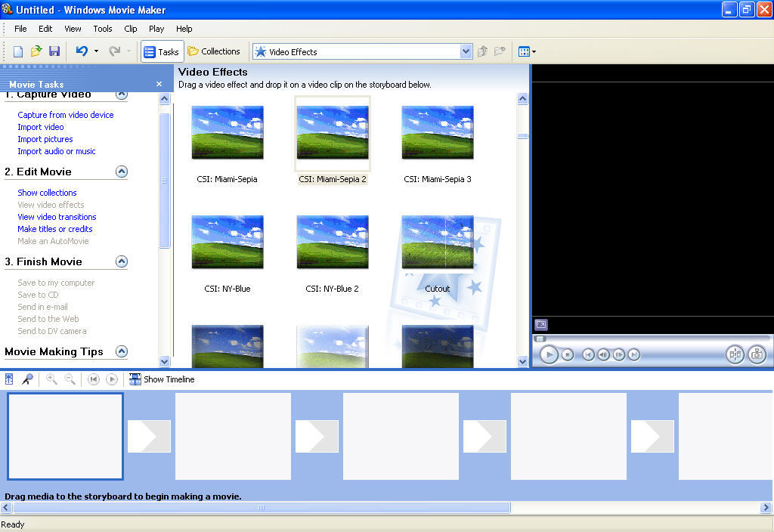Click the Set Audio Levels icon
The width and height of the screenshot is (774, 532).
[9, 379]
